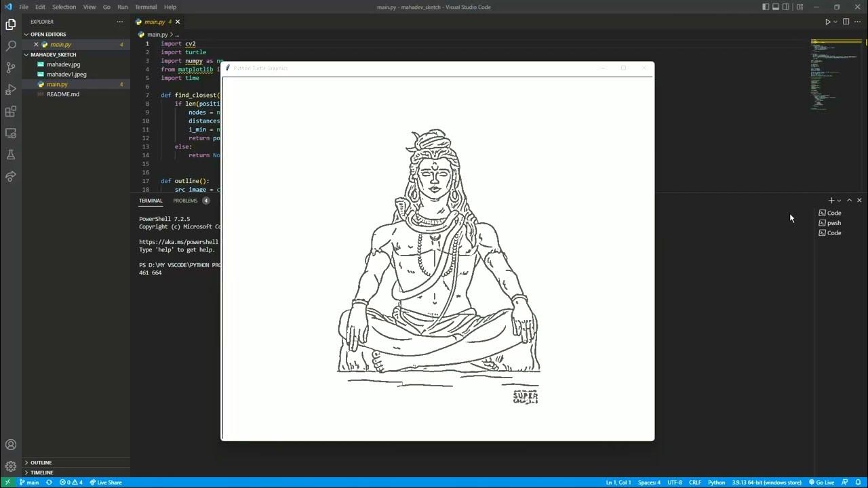Open mahadev.jpg in the explorer
868x488 pixels.
(64, 64)
